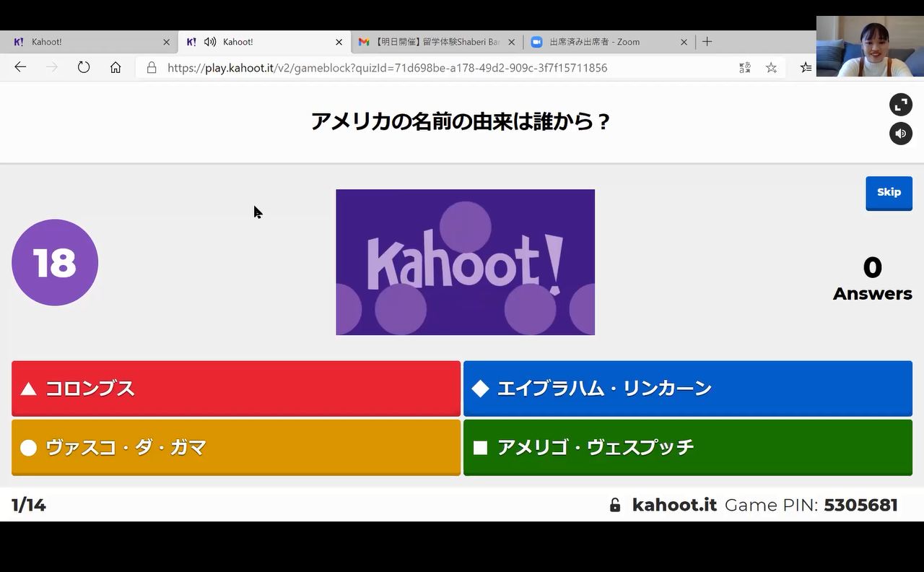This screenshot has height=572, width=924.
Task: Open the favorites list icon
Action: pos(806,67)
